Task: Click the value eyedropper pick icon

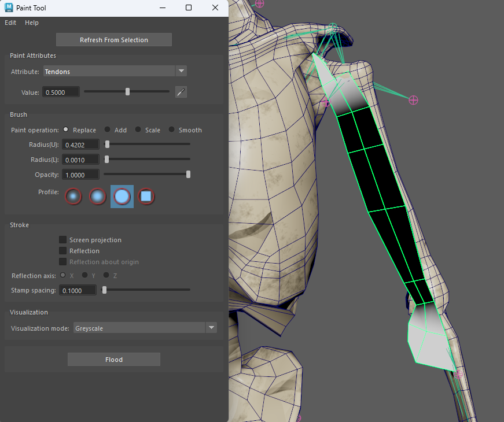Action: point(181,92)
